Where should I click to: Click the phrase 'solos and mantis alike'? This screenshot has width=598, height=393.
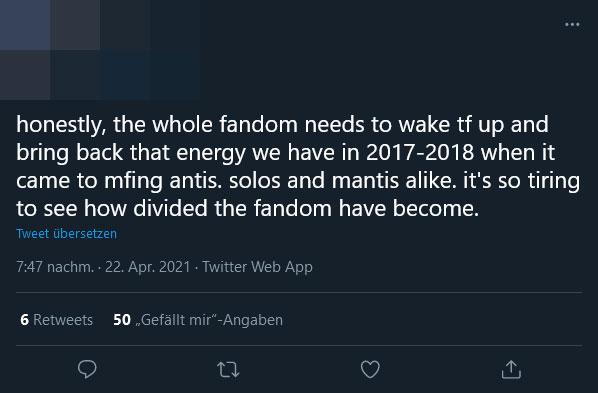342,180
